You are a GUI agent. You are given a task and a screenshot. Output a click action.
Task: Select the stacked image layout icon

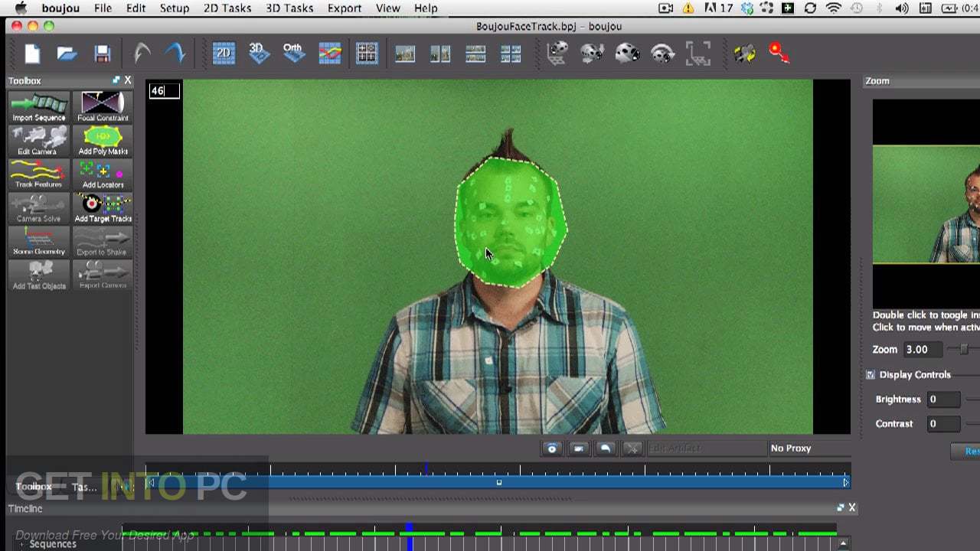[475, 54]
